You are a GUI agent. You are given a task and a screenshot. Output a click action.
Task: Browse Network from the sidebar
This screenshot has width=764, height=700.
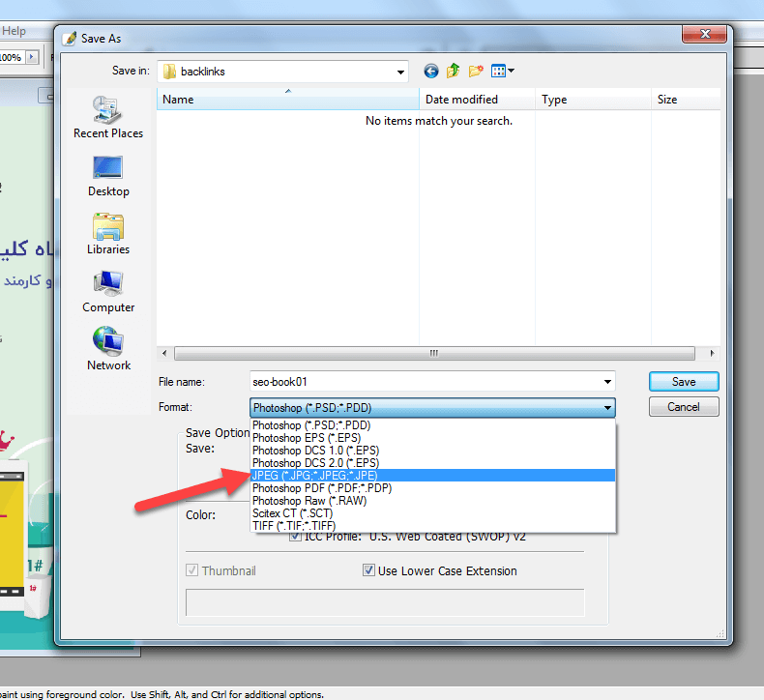point(108,349)
